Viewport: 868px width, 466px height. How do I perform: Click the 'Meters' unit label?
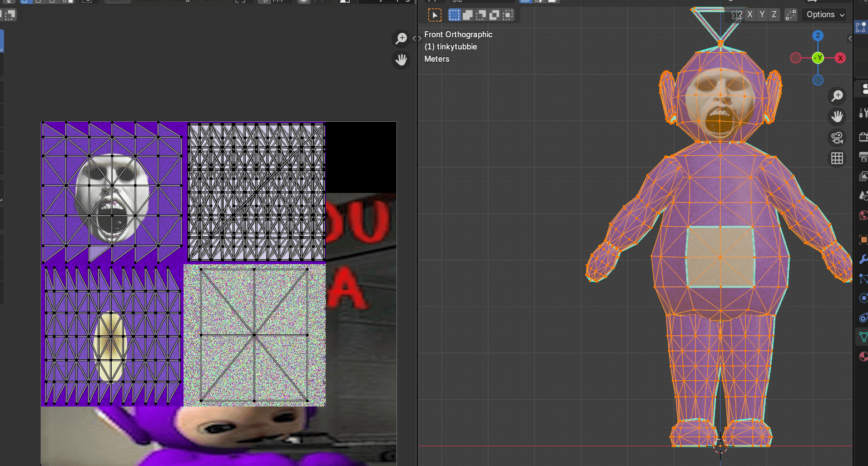[437, 59]
